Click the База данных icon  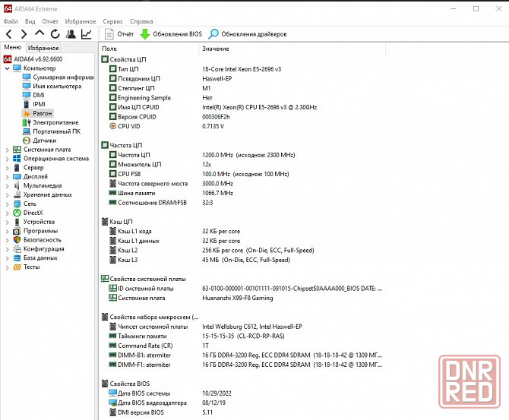point(17,258)
